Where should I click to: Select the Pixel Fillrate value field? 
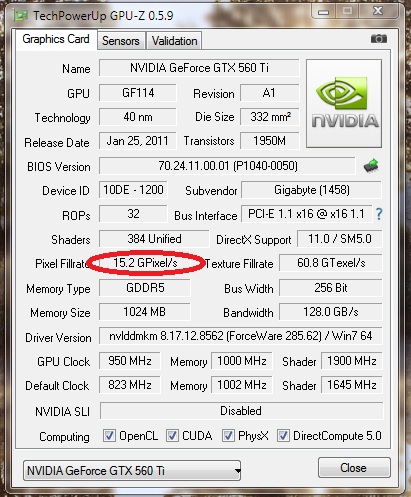[x=145, y=263]
